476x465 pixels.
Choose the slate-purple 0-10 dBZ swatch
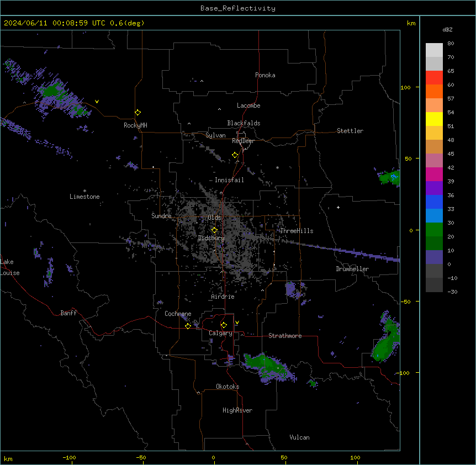pyautogui.click(x=434, y=257)
